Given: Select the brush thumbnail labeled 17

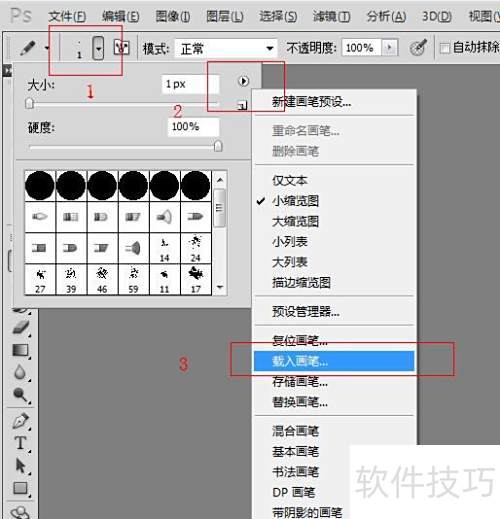Looking at the screenshot, I should click(x=196, y=280).
